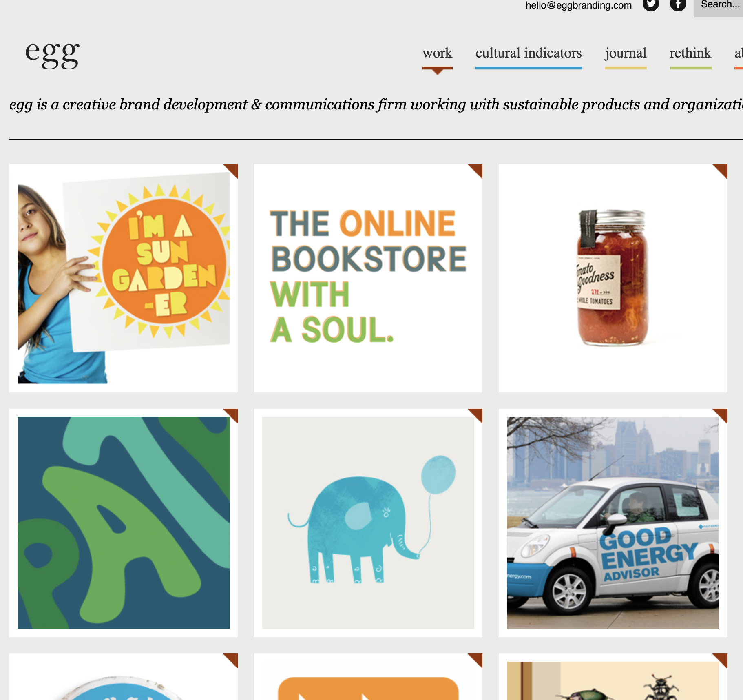This screenshot has width=743, height=700.
Task: Open the blue elephant with balloon project
Action: pos(368,523)
